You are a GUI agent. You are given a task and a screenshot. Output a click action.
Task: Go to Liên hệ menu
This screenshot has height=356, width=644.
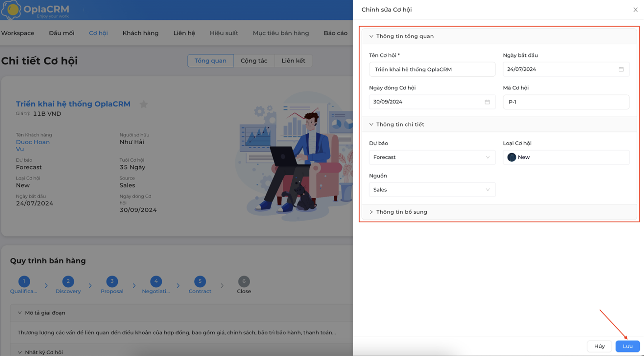184,33
